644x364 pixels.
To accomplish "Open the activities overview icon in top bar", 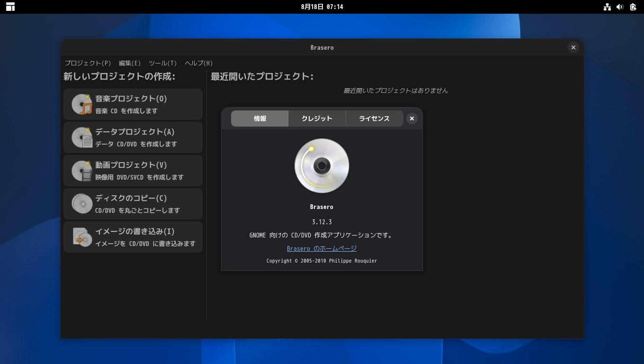I will click(10, 7).
